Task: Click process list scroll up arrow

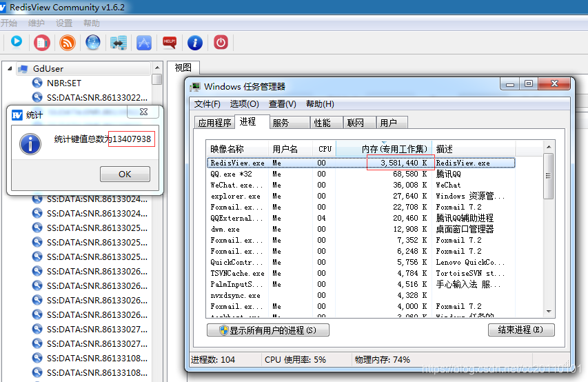Action: pos(549,147)
